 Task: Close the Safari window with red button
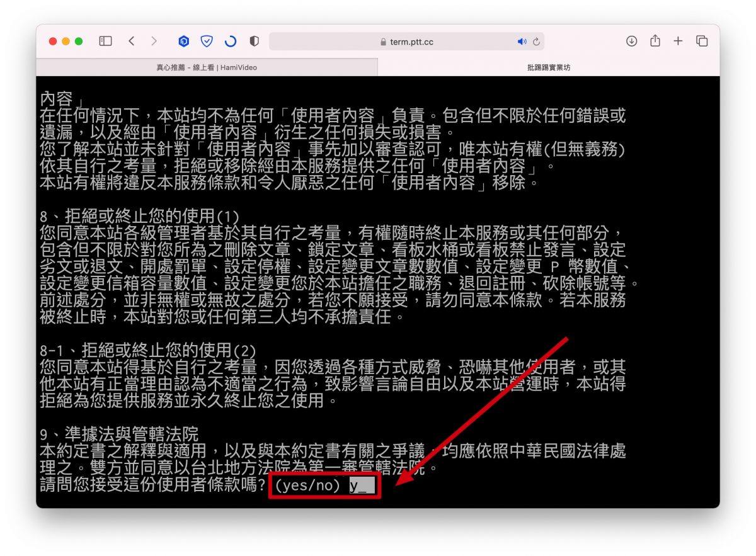53,41
